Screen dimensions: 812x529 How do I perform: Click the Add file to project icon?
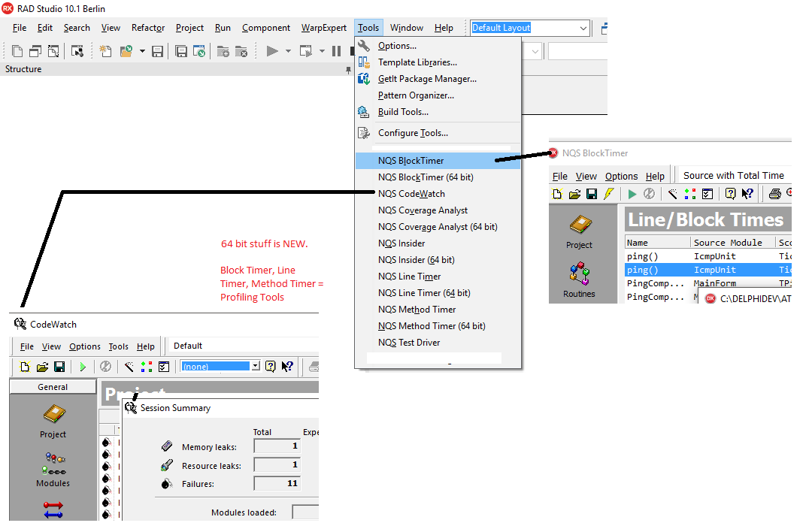[x=223, y=51]
